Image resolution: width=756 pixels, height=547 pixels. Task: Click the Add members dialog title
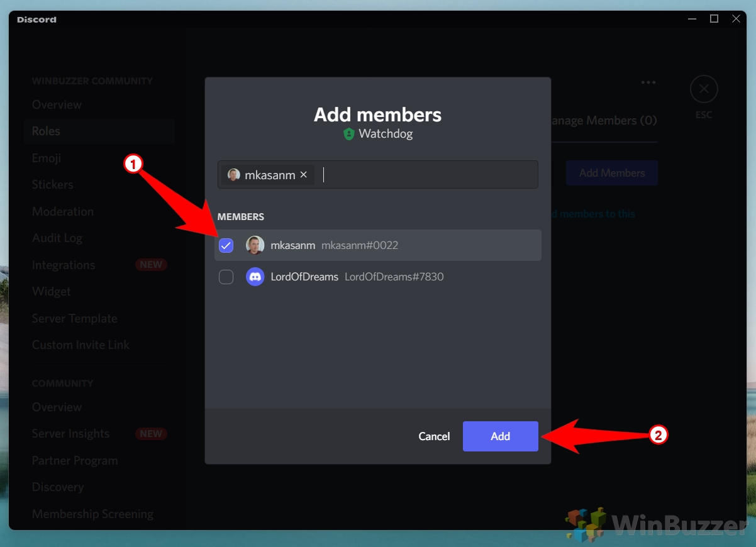378,115
